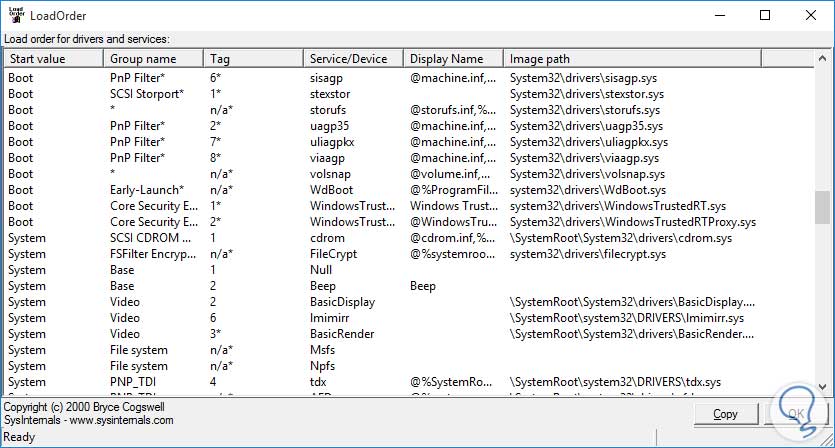835x448 pixels.
Task: Click the tdx.sys image path
Action: point(615,381)
